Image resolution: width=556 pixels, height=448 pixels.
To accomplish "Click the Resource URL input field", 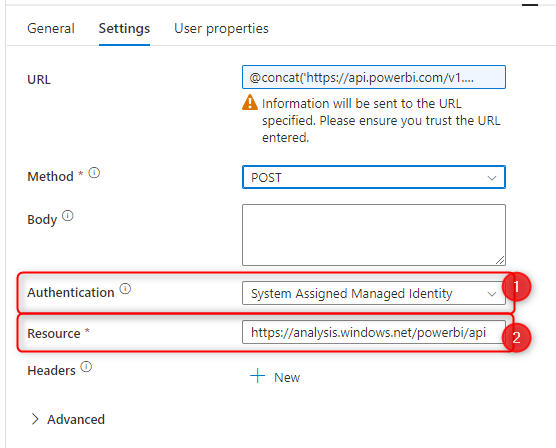I will coord(374,332).
